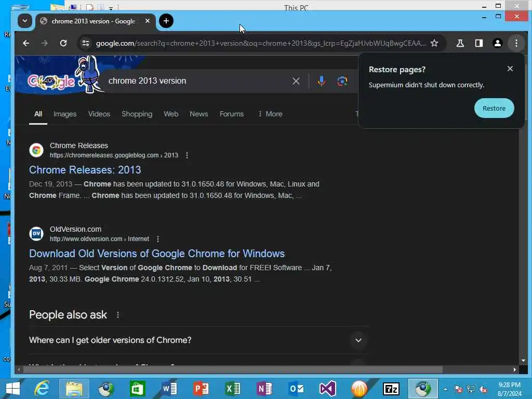Click the OldVersion.com source name text
The width and height of the screenshot is (532, 399).
[x=75, y=229]
